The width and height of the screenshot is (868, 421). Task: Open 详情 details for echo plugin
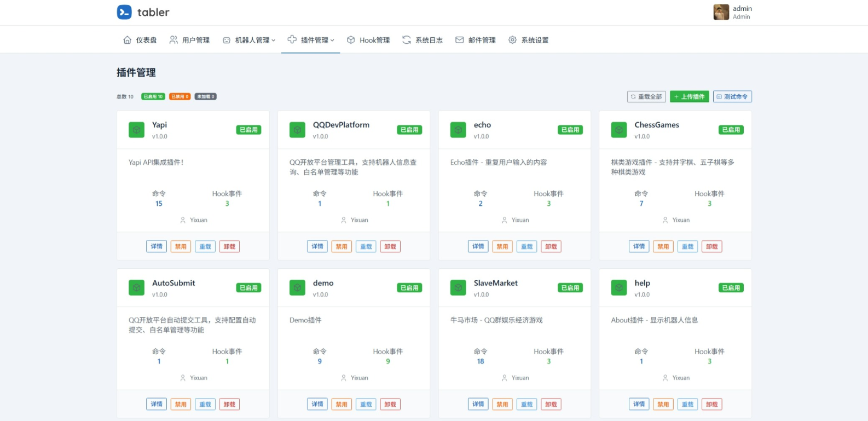pyautogui.click(x=478, y=246)
